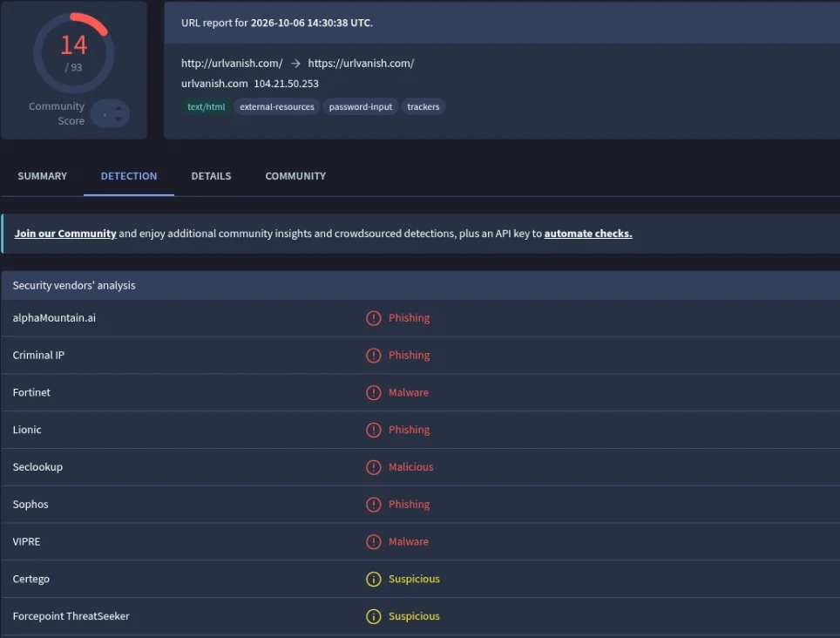Click the alphaMountain.ai Phishing warning icon
840x638 pixels.
374,318
